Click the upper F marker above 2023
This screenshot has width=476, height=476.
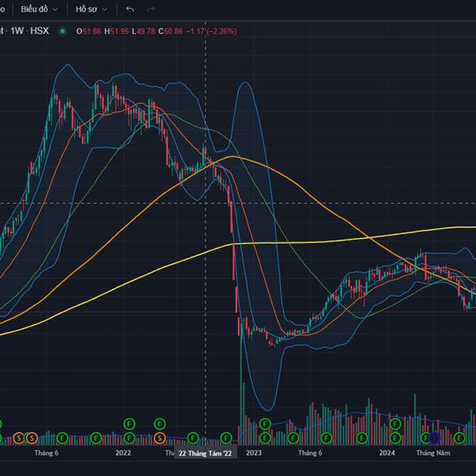[265, 424]
